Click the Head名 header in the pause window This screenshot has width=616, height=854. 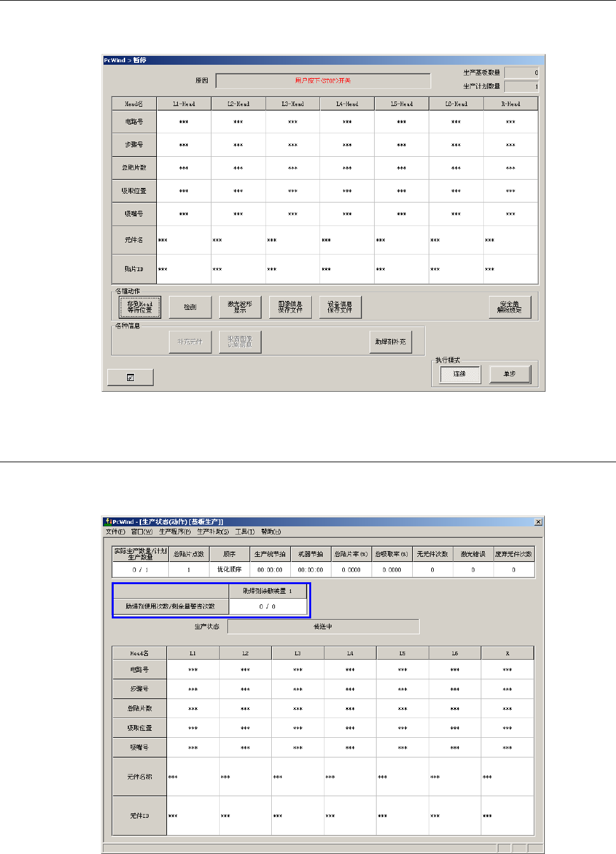click(x=134, y=103)
